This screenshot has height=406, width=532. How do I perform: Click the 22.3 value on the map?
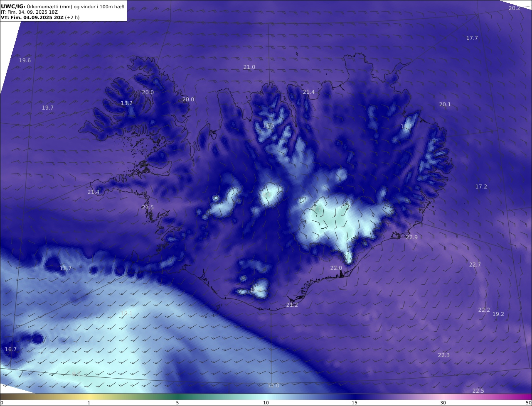coord(444,355)
